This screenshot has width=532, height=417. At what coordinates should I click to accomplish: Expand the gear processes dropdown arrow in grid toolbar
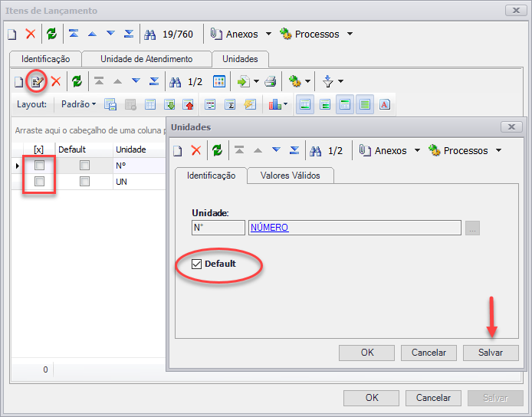tap(307, 81)
